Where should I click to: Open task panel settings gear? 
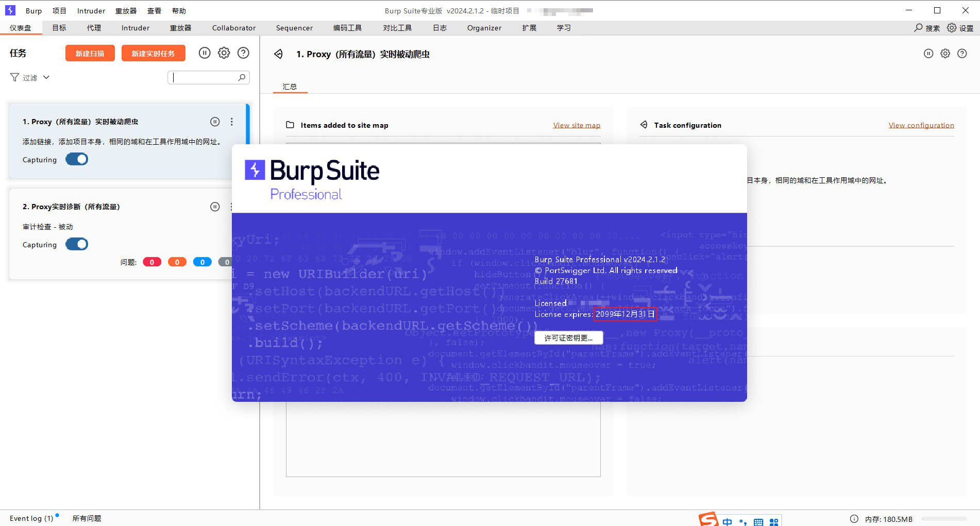tap(224, 53)
